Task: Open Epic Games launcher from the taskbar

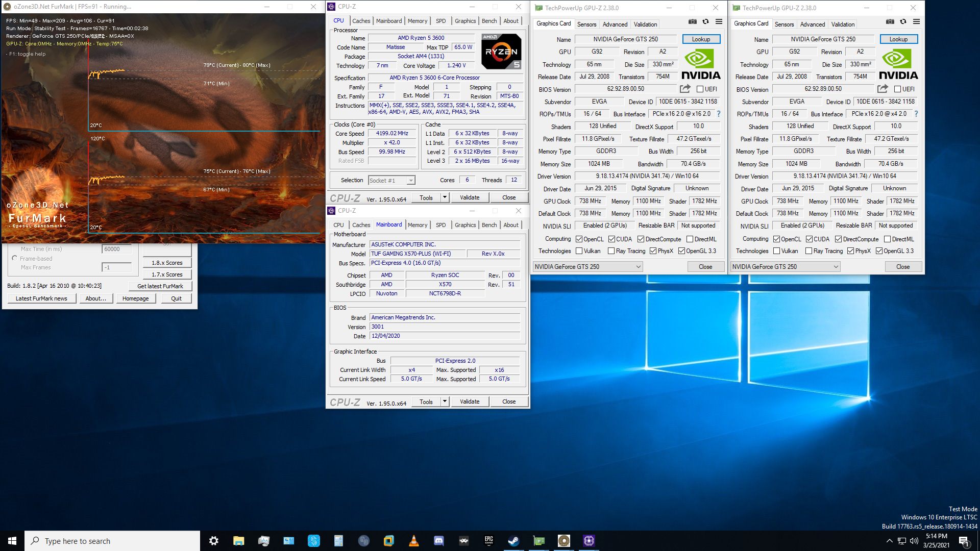Action: click(x=489, y=541)
